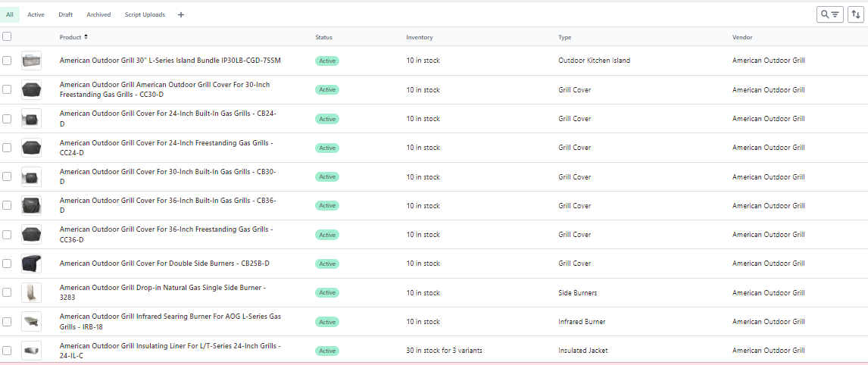Viewport: 868px width, 365px height.
Task: Switch to the Script Uploads tab
Action: (x=145, y=15)
